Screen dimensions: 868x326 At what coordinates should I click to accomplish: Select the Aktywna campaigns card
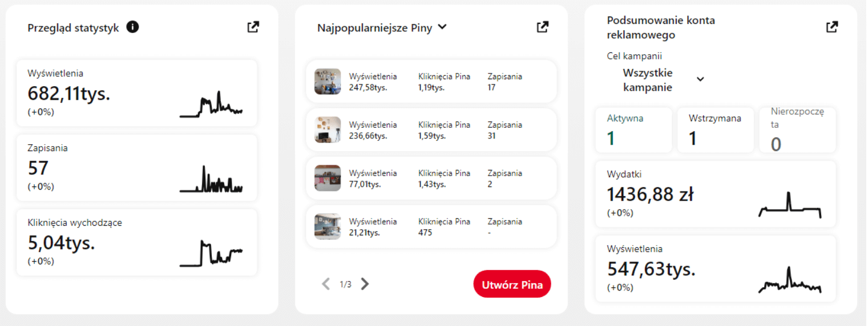point(633,130)
